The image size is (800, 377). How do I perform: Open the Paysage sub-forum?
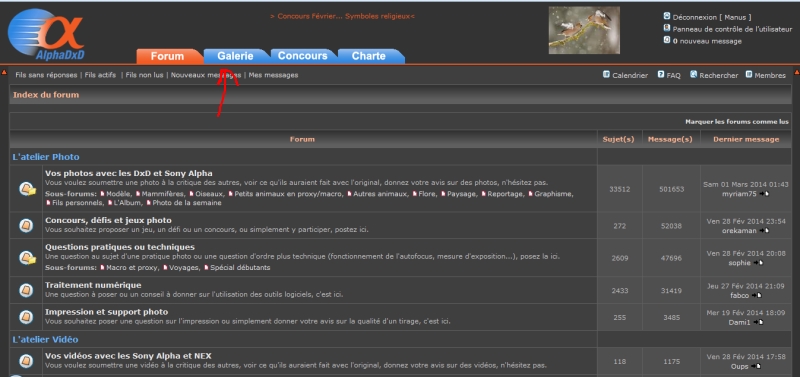click(x=462, y=194)
